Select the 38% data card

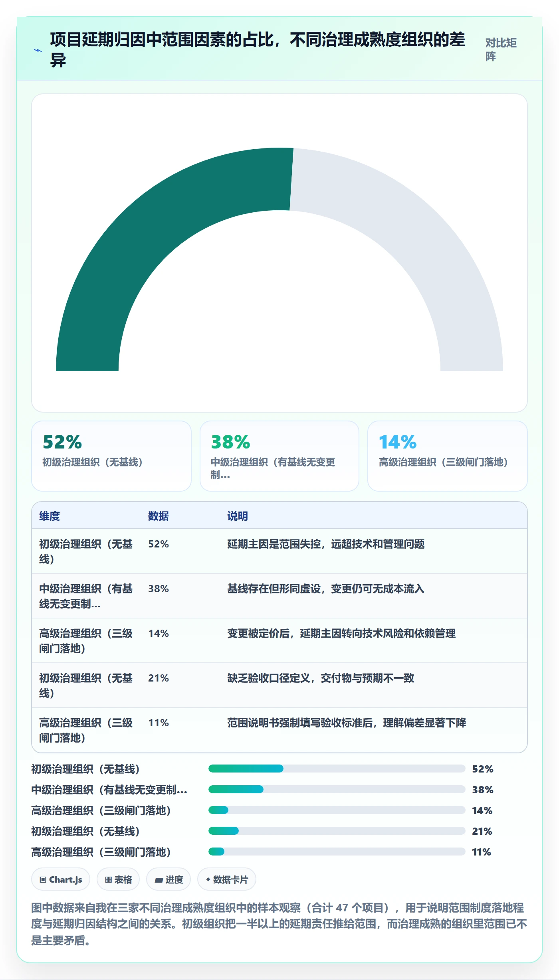(x=279, y=456)
